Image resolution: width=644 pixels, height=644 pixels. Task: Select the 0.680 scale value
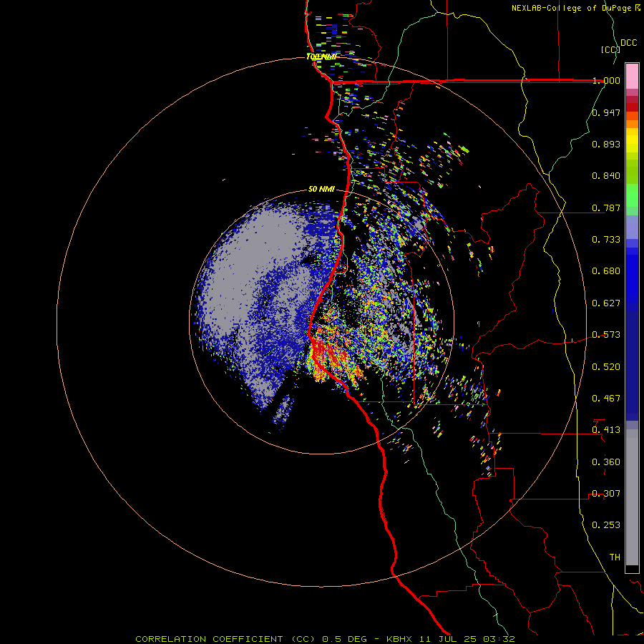click(x=606, y=271)
